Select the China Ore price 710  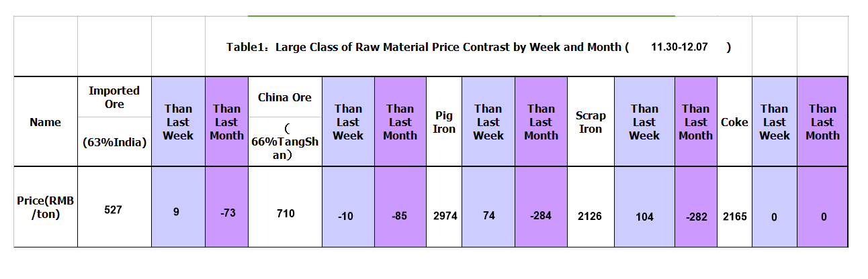[x=285, y=213]
